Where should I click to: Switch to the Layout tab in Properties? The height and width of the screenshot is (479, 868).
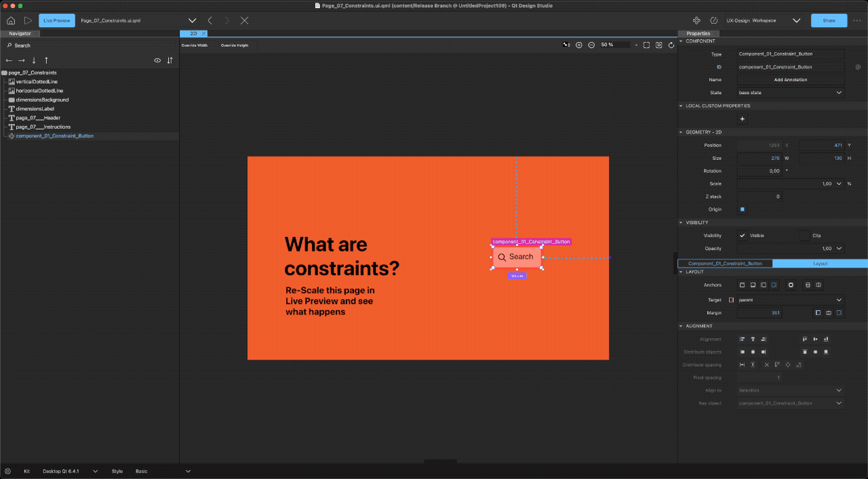coord(820,264)
